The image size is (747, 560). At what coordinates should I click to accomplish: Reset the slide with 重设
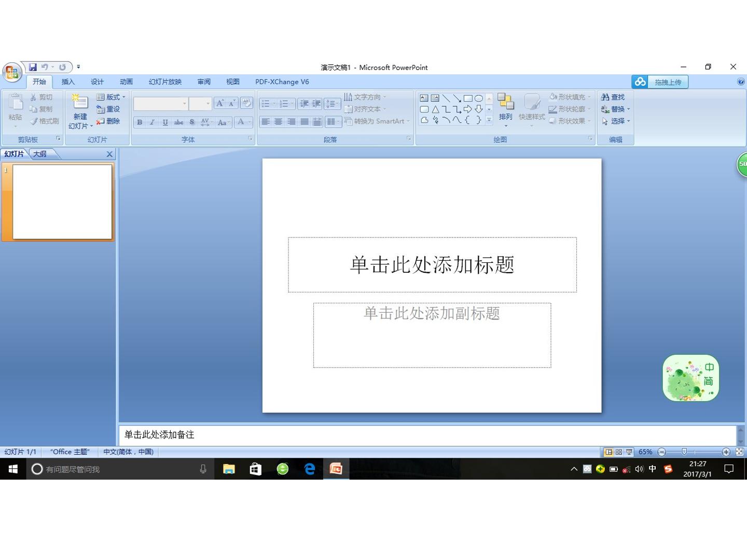(x=108, y=109)
